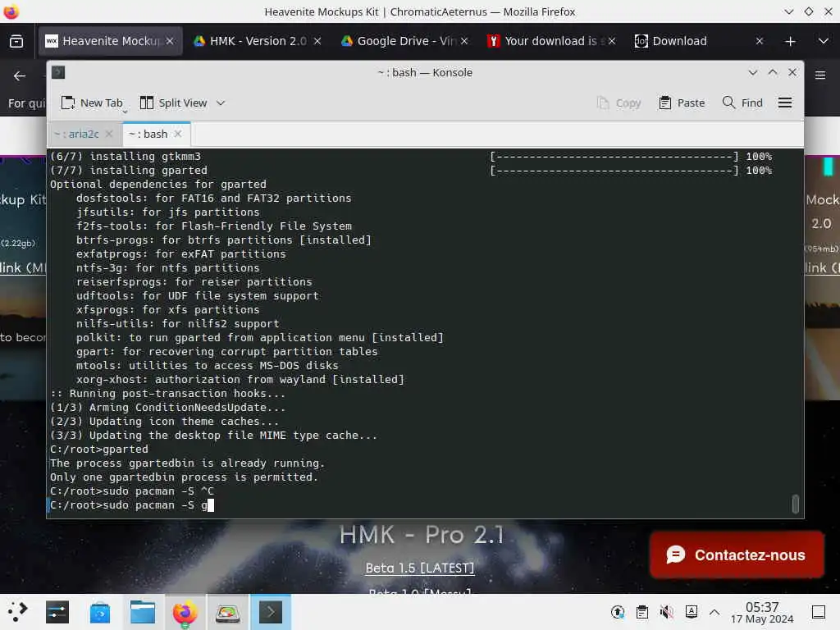840x630 pixels.
Task: Open the clock showing 05:37
Action: (x=762, y=612)
